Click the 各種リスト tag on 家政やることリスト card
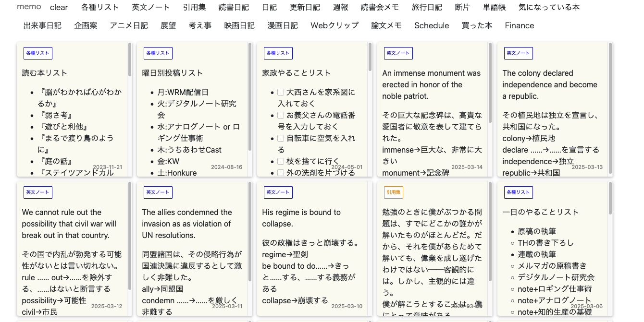 click(x=278, y=53)
